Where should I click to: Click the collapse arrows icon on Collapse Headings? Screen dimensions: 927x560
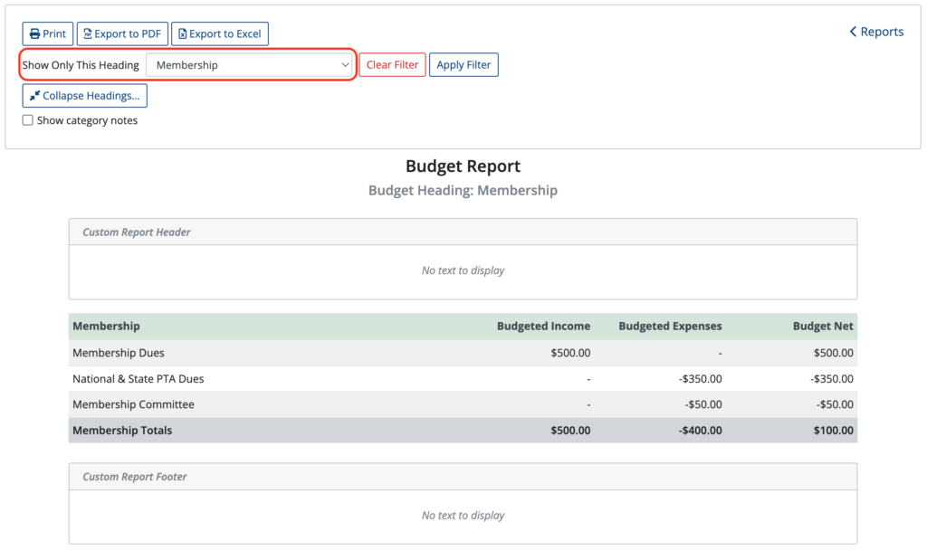[34, 95]
